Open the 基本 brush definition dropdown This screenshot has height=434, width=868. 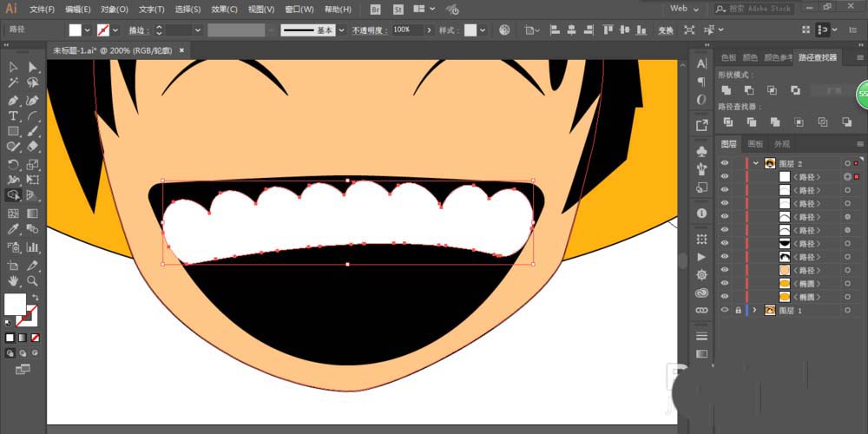[x=341, y=30]
